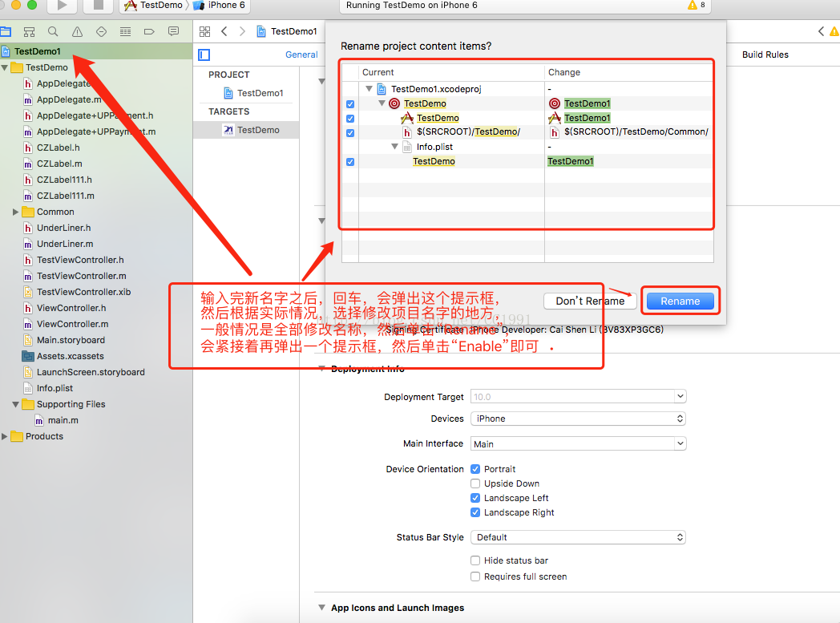This screenshot has height=623, width=840.
Task: Open Main.storyboard file
Action: pos(71,341)
